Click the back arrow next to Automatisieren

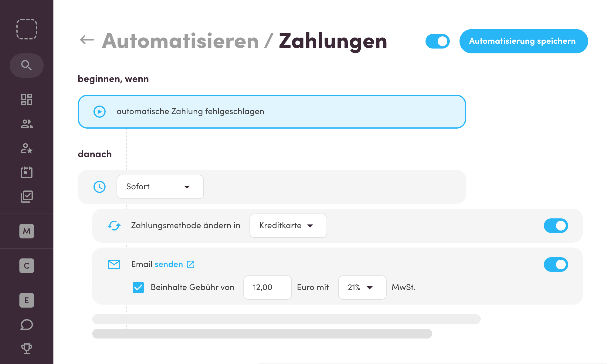87,40
